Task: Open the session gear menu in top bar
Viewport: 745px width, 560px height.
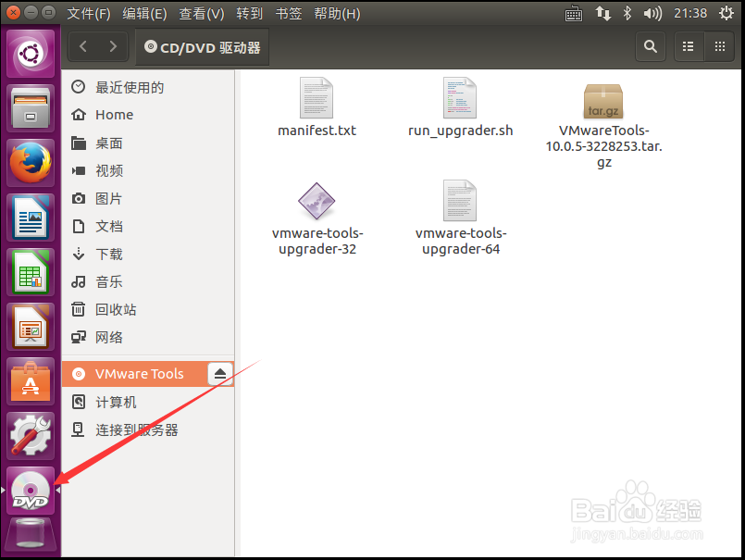Action: tap(727, 13)
